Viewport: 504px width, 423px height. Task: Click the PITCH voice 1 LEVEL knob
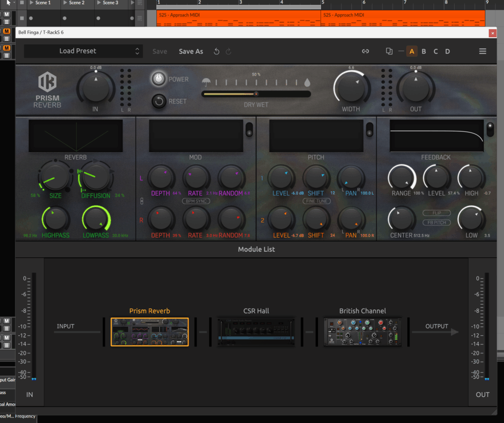(281, 178)
